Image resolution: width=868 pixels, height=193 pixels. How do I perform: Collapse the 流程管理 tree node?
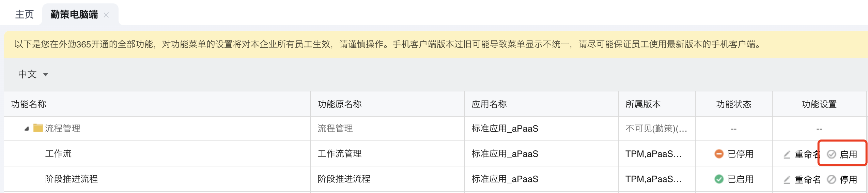tap(27, 129)
